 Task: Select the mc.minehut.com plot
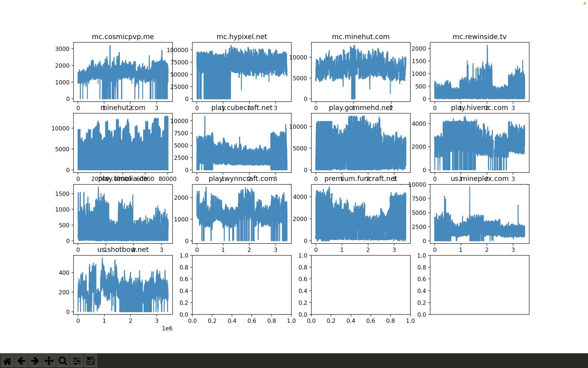coord(361,72)
